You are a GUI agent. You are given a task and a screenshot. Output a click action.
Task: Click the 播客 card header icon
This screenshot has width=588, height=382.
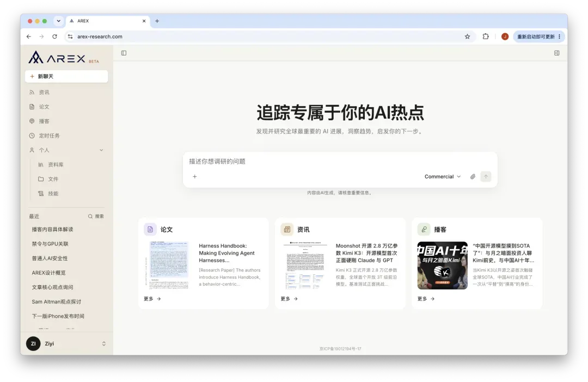(x=424, y=230)
